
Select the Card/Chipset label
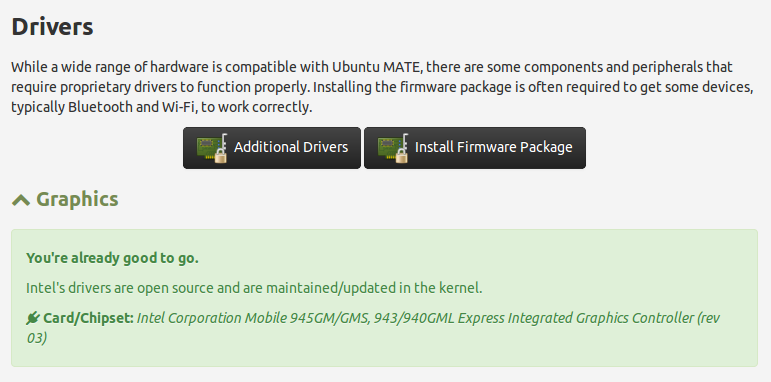89,318
